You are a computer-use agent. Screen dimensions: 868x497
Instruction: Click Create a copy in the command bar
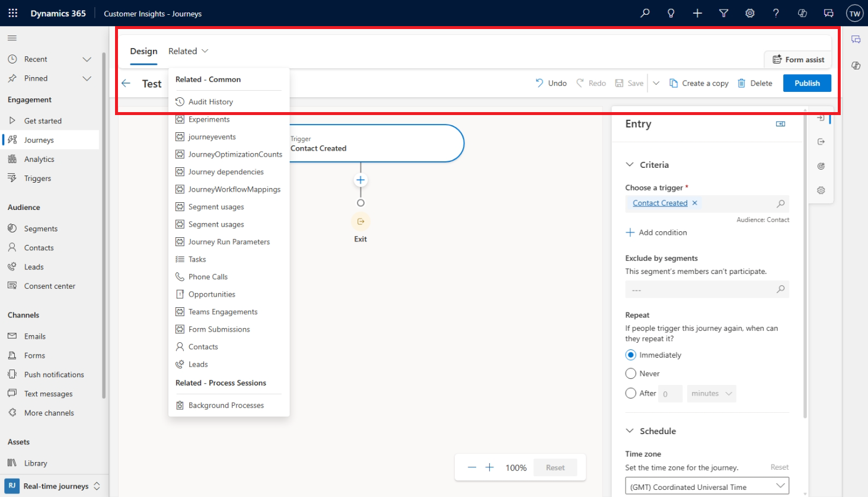click(699, 83)
